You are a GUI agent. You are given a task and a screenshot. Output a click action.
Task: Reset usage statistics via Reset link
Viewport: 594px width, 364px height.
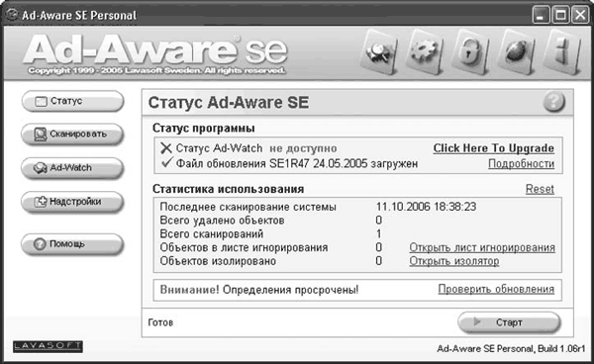(x=540, y=189)
